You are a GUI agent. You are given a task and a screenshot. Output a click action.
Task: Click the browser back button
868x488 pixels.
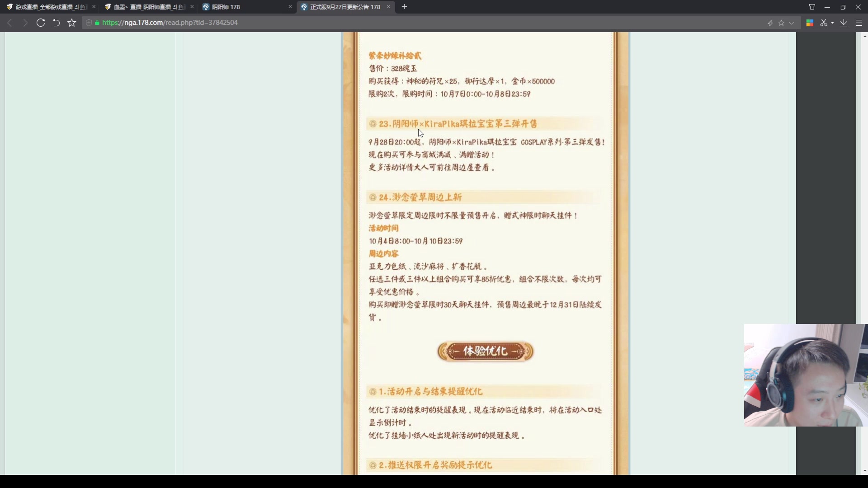[x=9, y=23]
